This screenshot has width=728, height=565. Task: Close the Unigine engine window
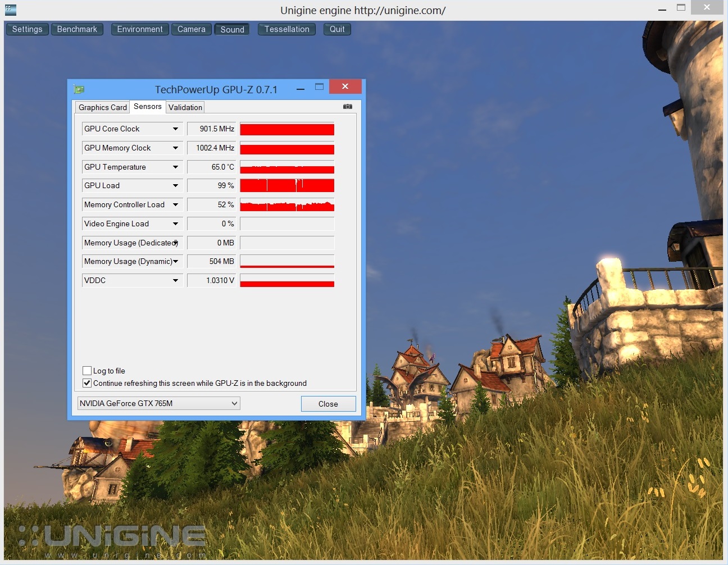click(707, 7)
